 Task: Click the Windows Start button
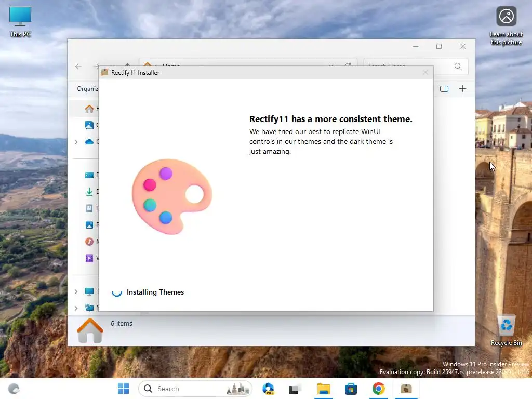coord(123,389)
